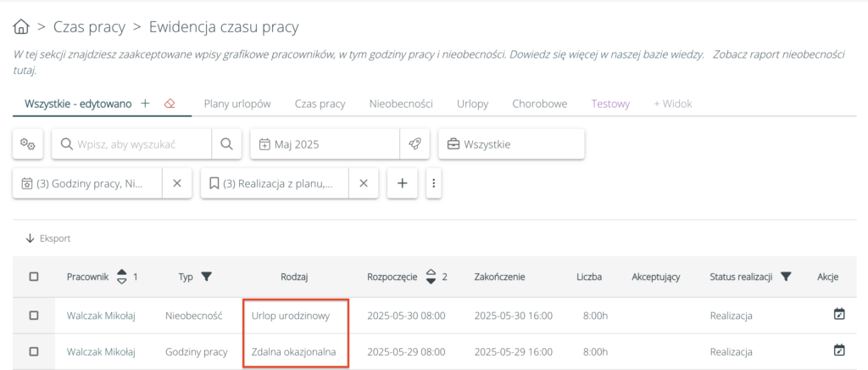Focus the search input field
868x370 pixels.
pos(131,144)
